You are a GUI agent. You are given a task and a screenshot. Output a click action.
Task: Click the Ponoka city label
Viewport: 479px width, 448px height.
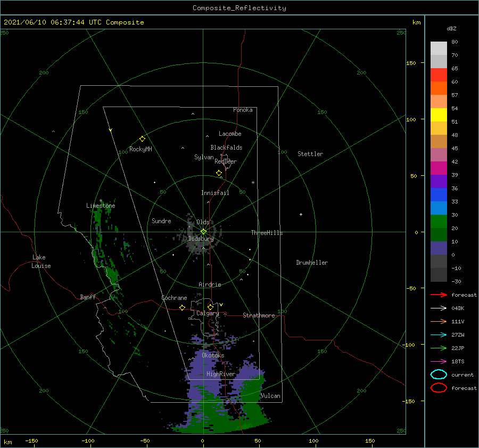243,110
